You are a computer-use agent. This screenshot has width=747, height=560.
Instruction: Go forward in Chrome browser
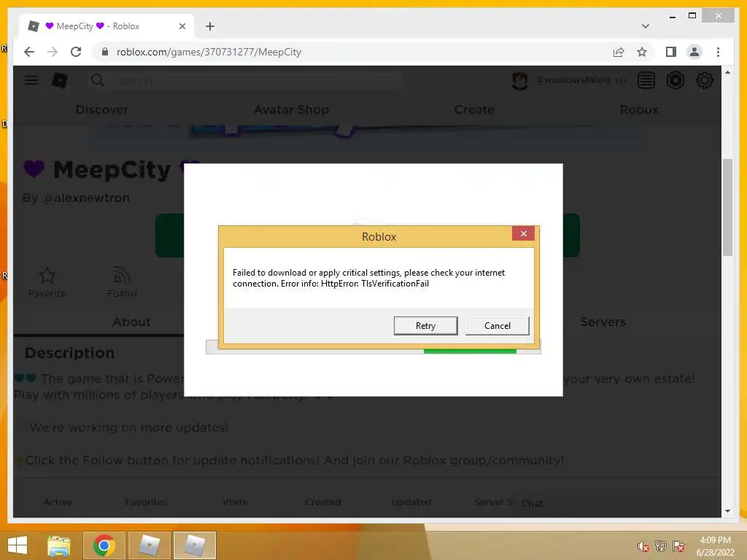pos(53,52)
